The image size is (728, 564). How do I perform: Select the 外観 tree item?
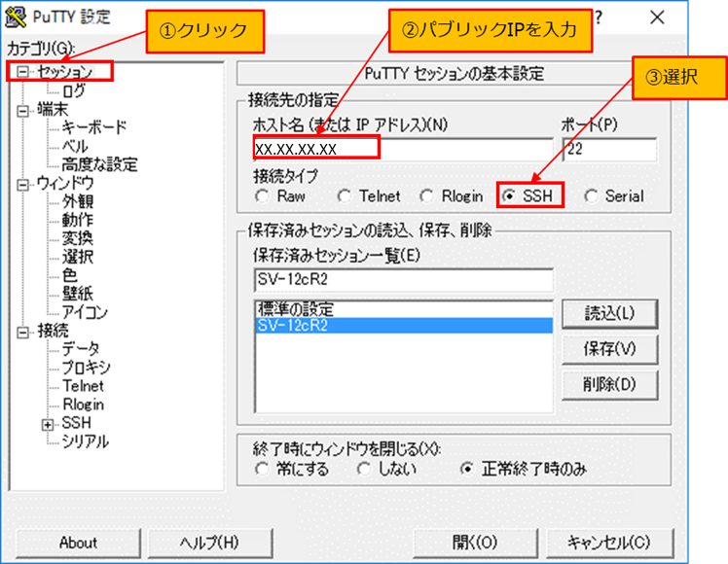click(x=78, y=201)
